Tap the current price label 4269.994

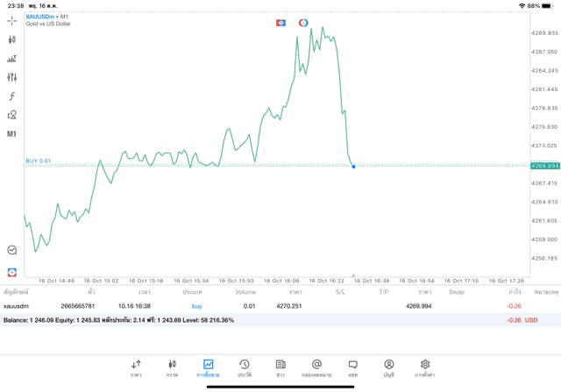[544, 166]
